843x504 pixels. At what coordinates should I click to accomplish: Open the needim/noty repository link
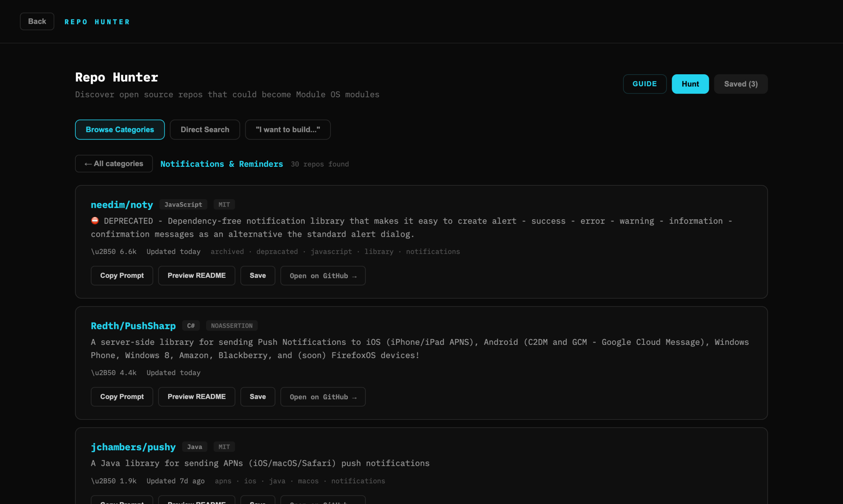pos(122,205)
